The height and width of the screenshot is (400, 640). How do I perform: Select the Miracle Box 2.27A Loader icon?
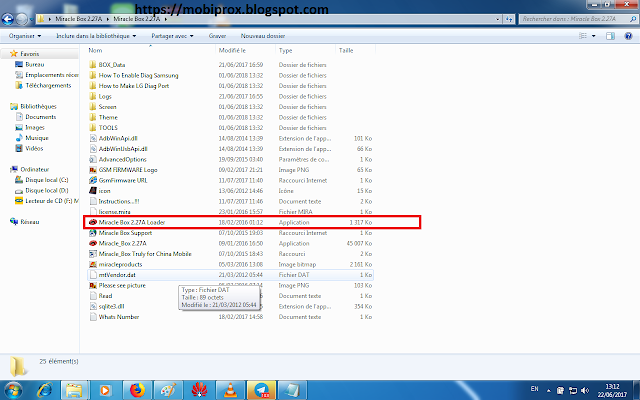tap(93, 222)
